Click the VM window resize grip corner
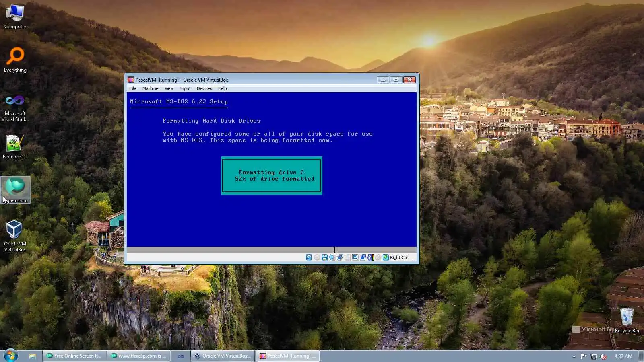Image resolution: width=644 pixels, height=362 pixels. click(414, 259)
